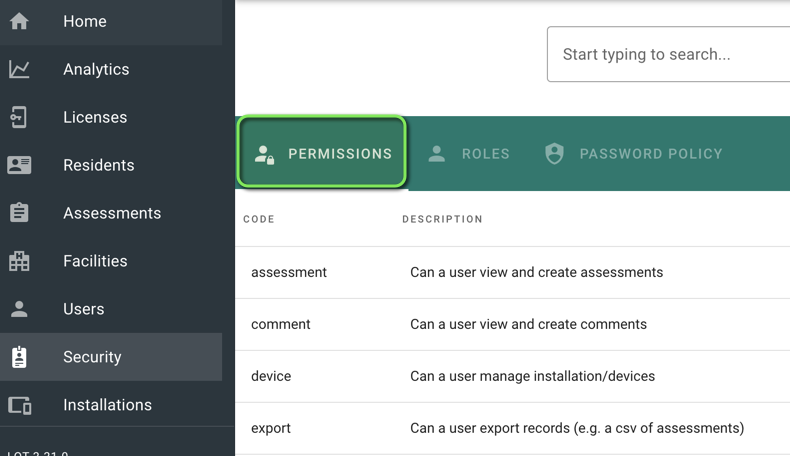
Task: Switch to the Permissions tab
Action: pyautogui.click(x=322, y=153)
